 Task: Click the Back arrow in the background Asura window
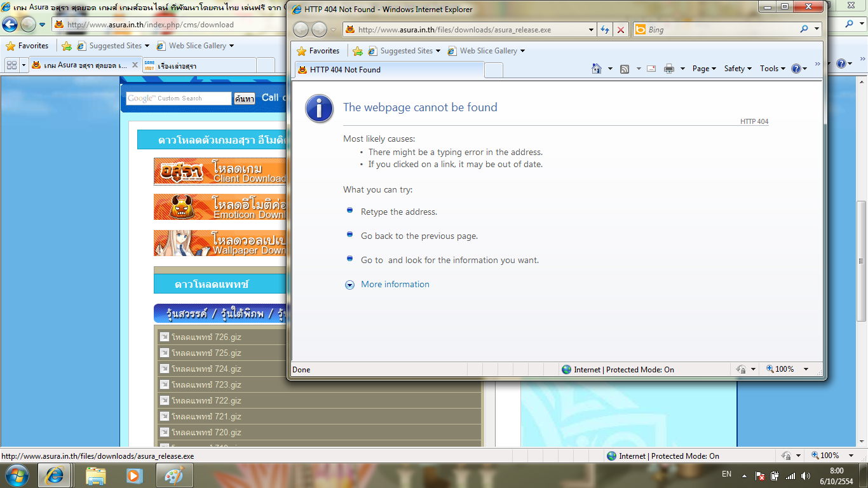[x=10, y=25]
